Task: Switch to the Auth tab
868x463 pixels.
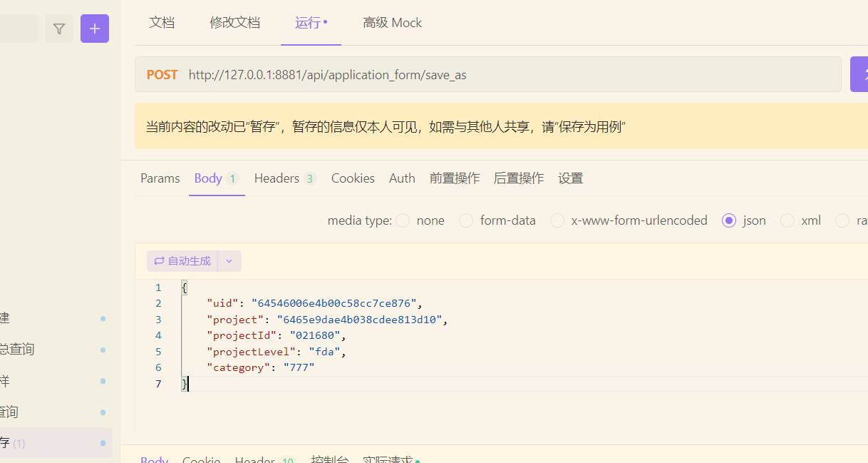Action: point(402,178)
